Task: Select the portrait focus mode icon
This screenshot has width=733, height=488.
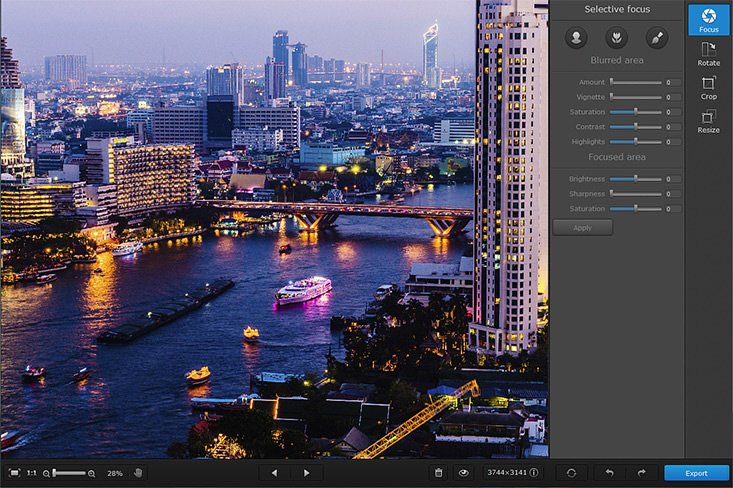Action: point(576,38)
